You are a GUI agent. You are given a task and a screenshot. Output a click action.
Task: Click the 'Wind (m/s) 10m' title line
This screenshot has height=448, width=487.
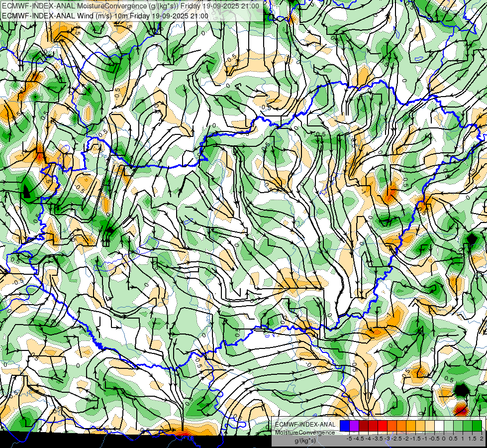click(x=105, y=16)
